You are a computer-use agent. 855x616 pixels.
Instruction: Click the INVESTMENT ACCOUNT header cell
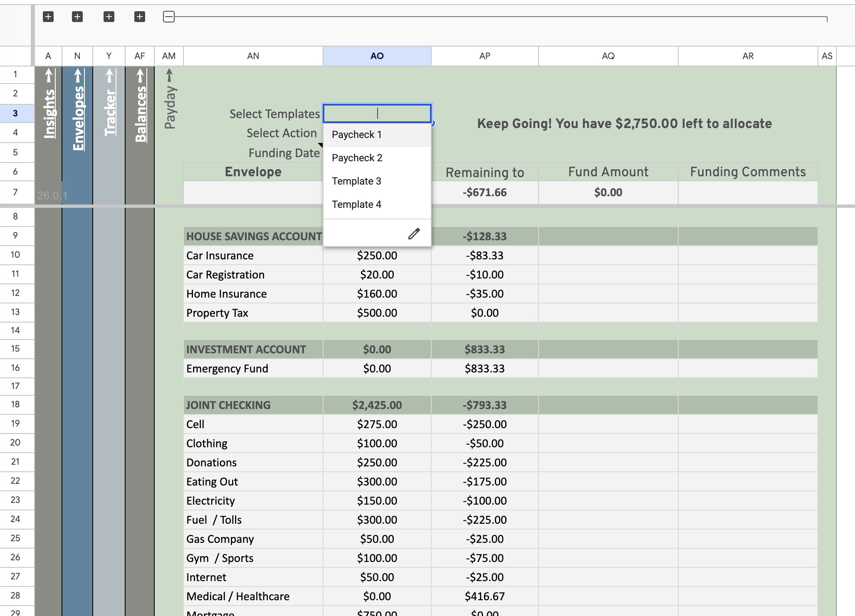pyautogui.click(x=253, y=350)
